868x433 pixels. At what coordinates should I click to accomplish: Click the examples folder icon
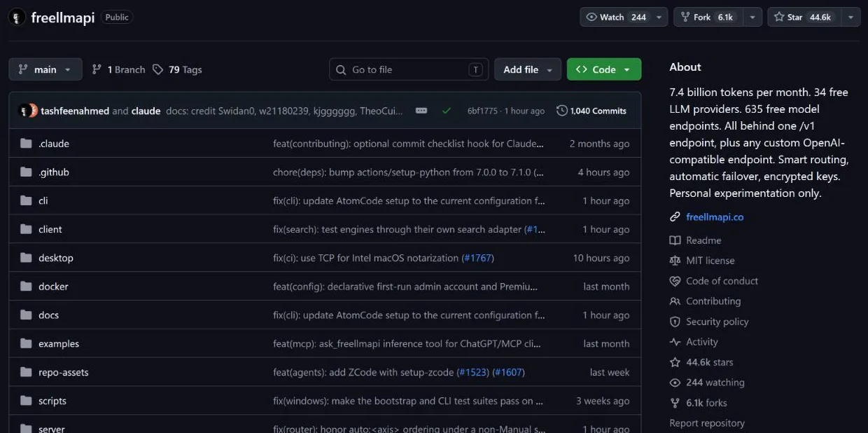tap(27, 344)
